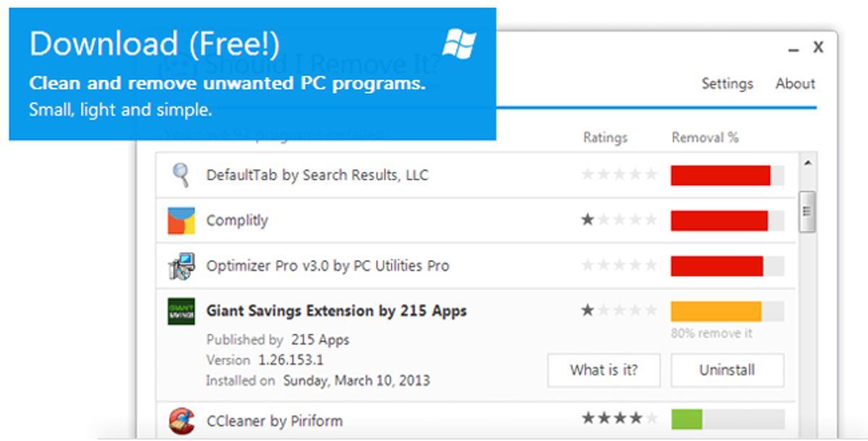Screen dimensions: 868x441
Task: Expand the Optimizer Pro v3.0 entry
Action: point(328,266)
